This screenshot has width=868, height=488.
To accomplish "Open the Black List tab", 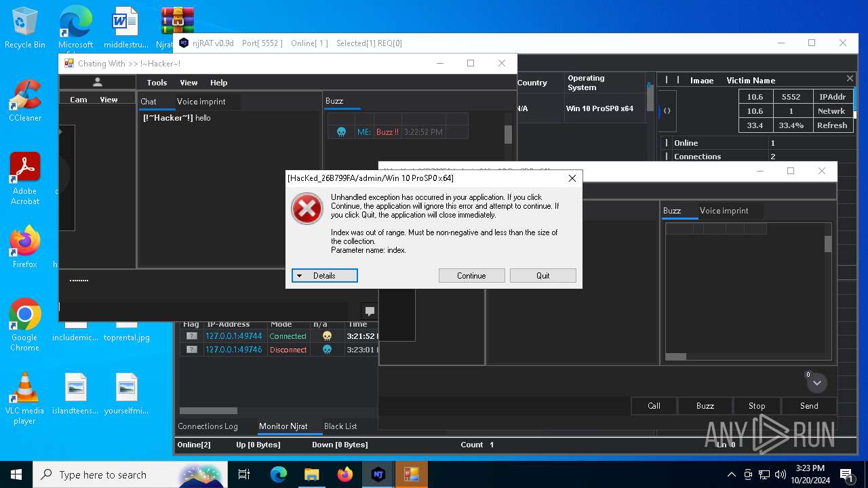I will tap(340, 426).
